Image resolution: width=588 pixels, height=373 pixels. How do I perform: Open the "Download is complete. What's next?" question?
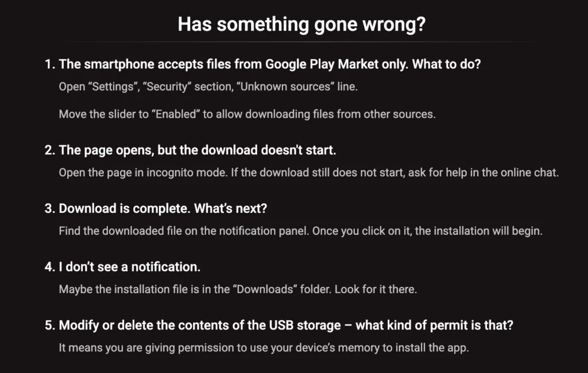pos(163,209)
